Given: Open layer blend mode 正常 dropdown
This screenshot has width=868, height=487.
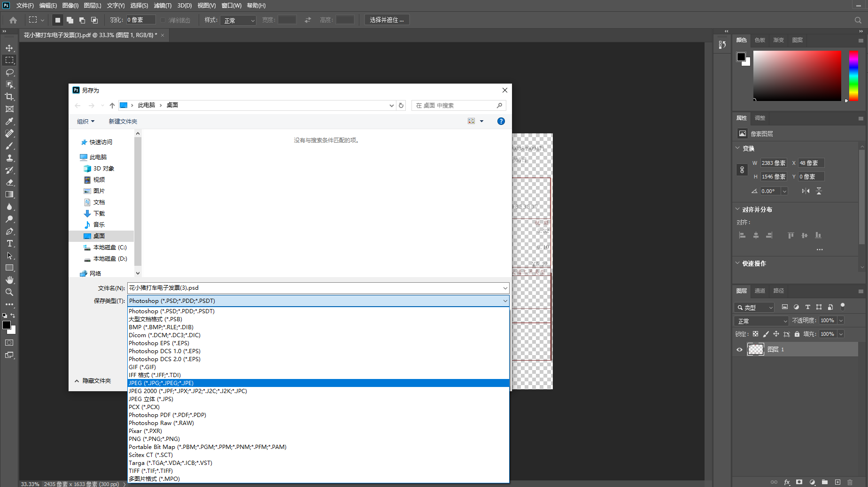Looking at the screenshot, I should 761,321.
